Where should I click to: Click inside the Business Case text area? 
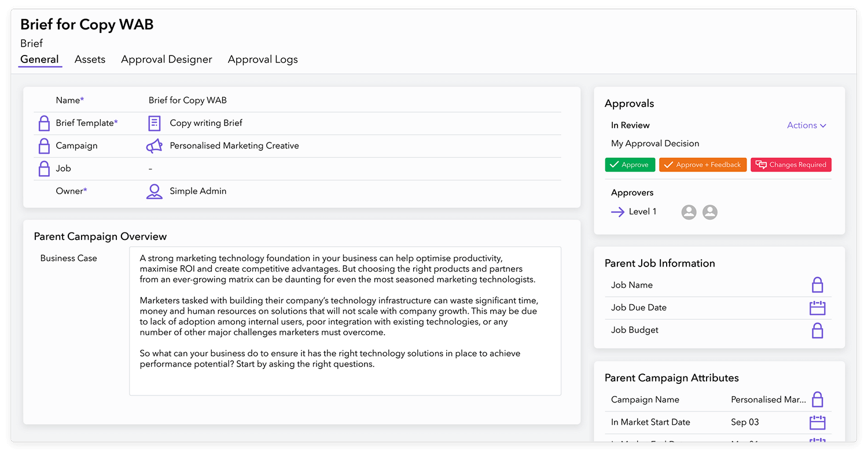[345, 321]
